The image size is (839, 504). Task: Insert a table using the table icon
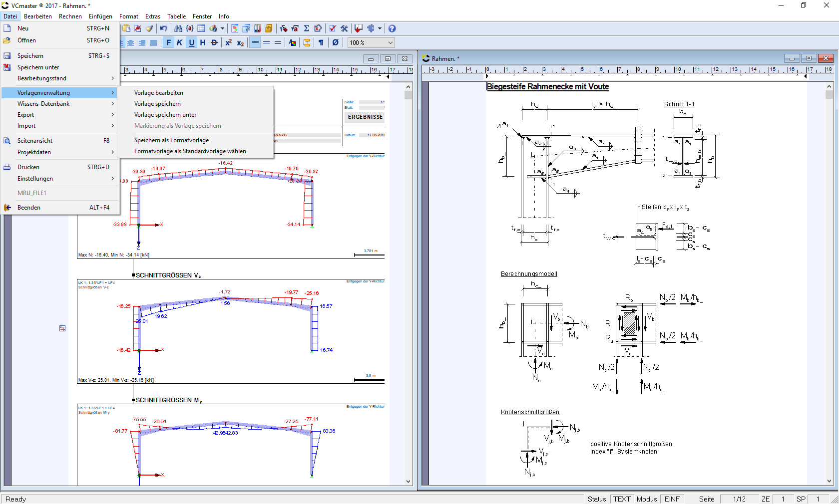click(201, 28)
